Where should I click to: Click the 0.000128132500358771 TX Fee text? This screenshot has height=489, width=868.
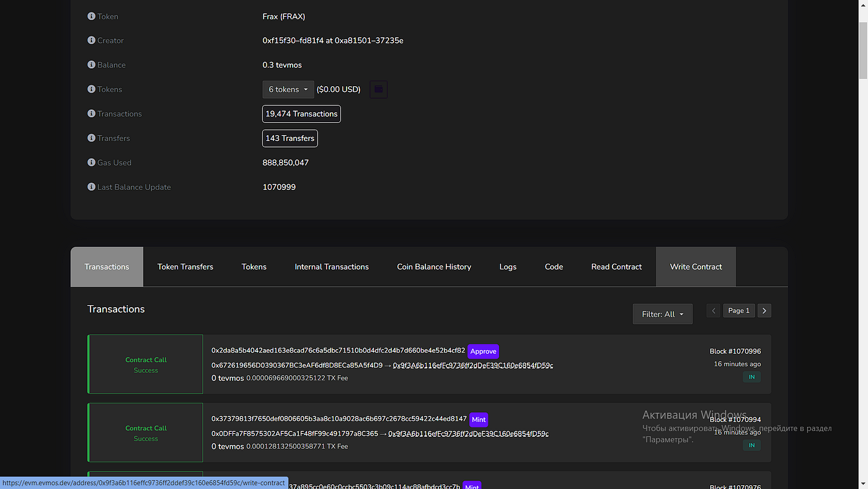297,446
